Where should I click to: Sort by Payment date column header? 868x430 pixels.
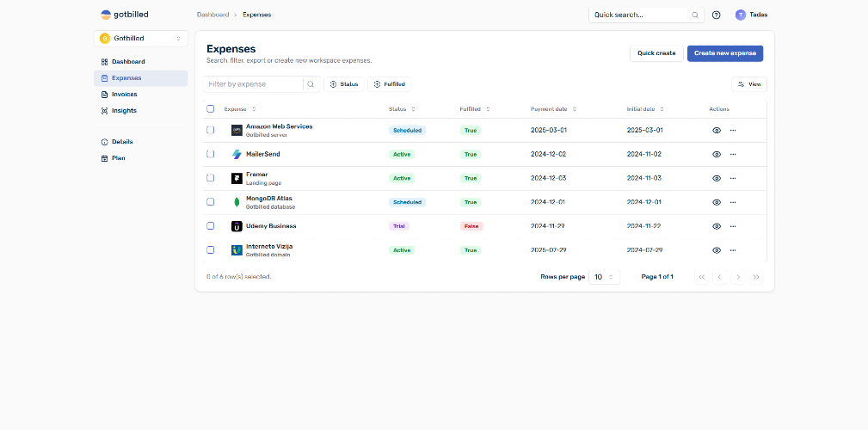(553, 109)
